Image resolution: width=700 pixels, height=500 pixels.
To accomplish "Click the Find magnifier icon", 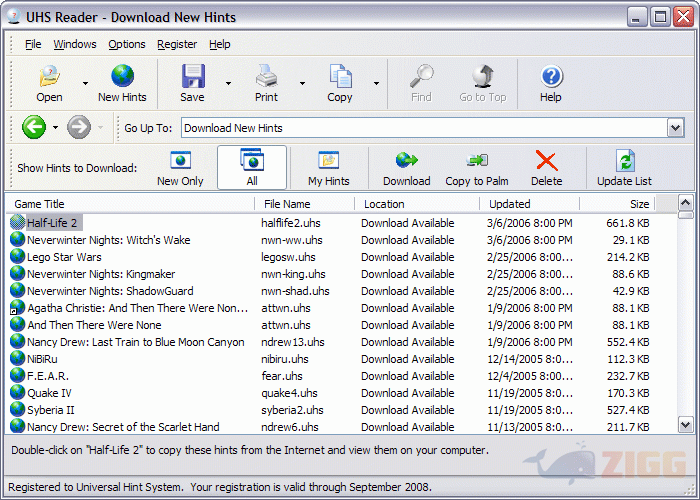I will click(421, 76).
